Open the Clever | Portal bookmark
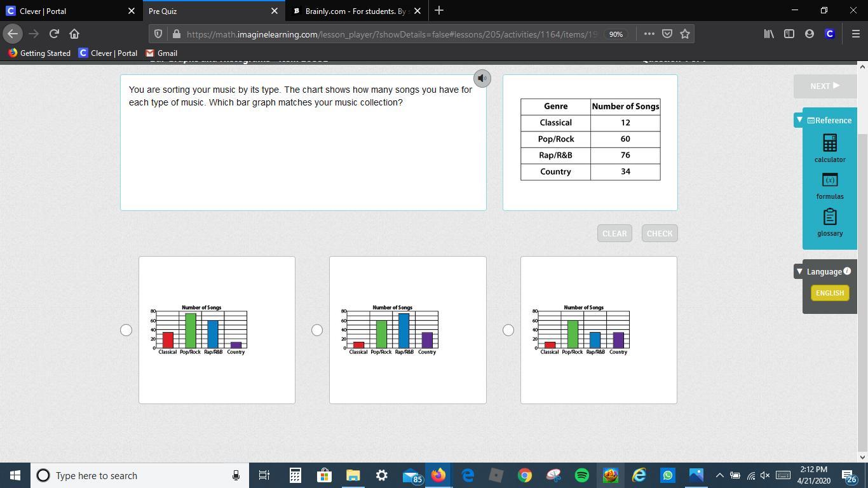 108,53
